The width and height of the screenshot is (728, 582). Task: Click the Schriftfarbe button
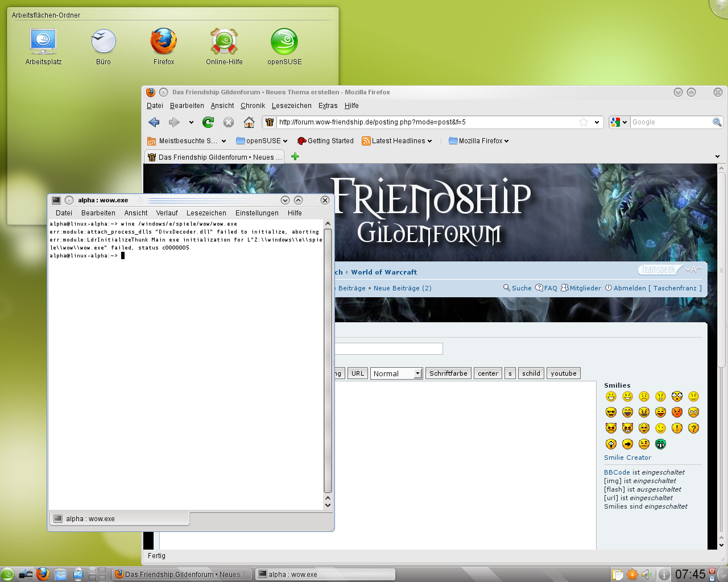448,373
